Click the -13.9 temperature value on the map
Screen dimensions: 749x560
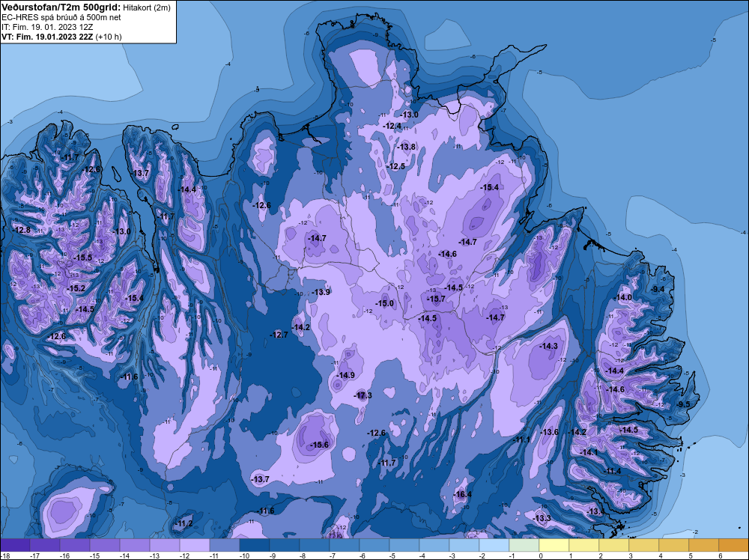[321, 292]
